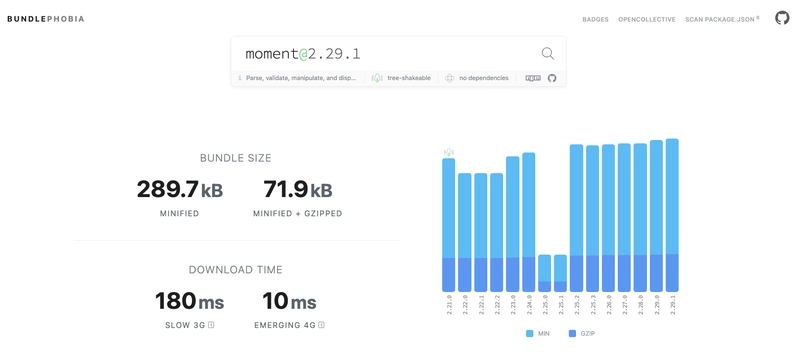This screenshot has width=800, height=363.
Task: Select the 2.29.1 version bar
Action: 672,215
